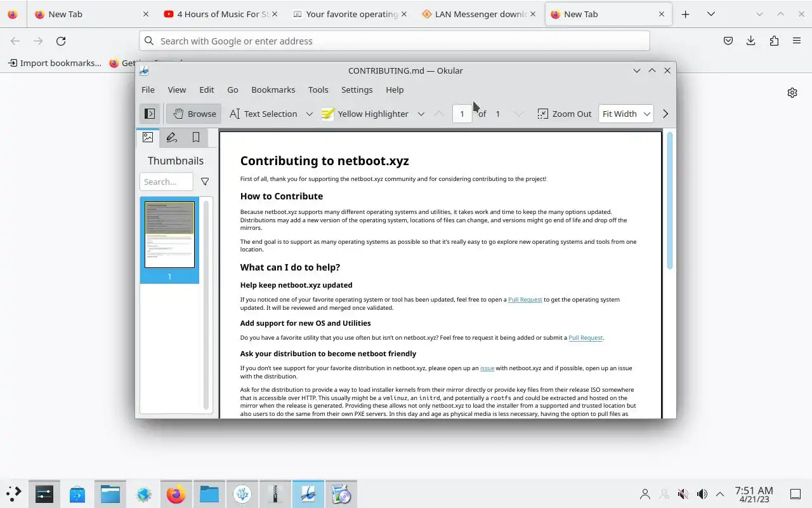Open the Tools menu
The image size is (812, 508).
tap(318, 90)
